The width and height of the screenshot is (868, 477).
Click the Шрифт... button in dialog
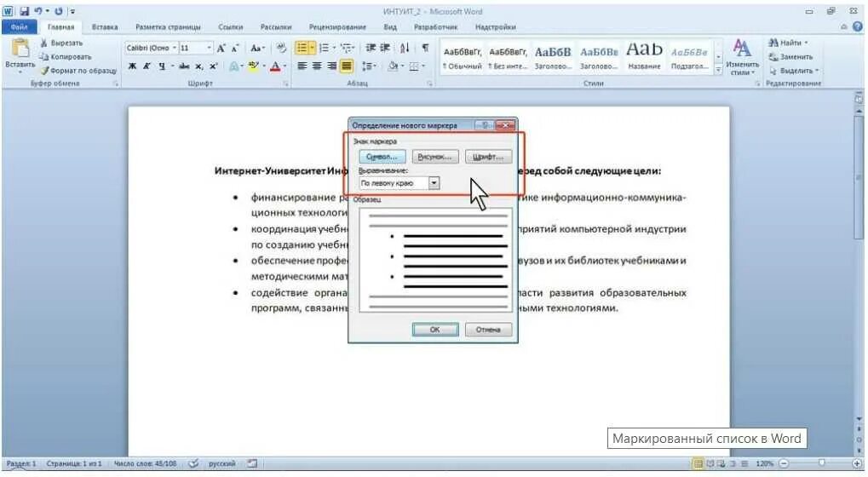coord(488,158)
